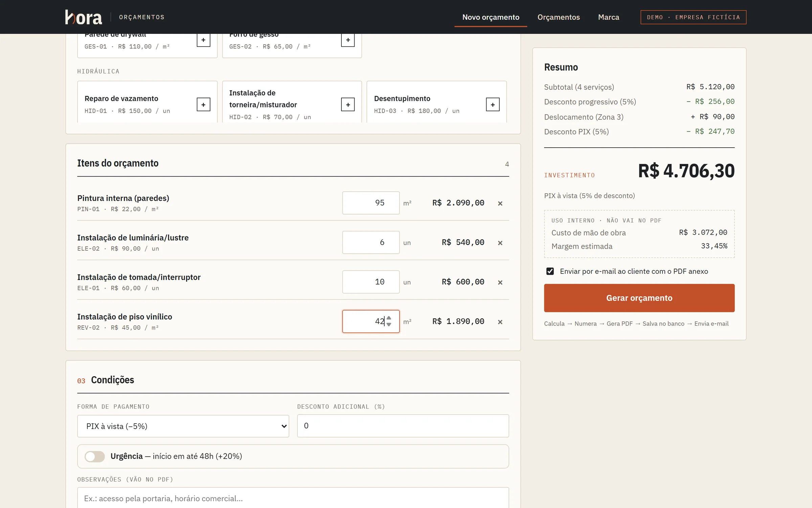Click the Demo Empresa Fictícia badge

693,17
